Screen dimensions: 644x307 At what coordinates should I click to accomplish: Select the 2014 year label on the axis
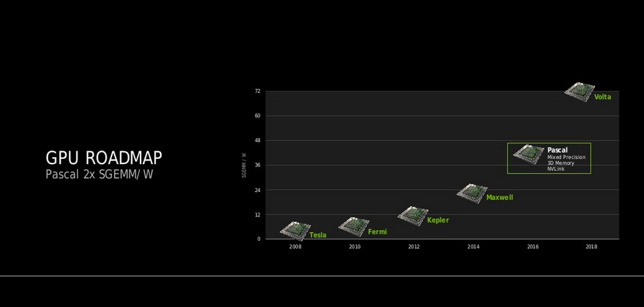pos(473,247)
